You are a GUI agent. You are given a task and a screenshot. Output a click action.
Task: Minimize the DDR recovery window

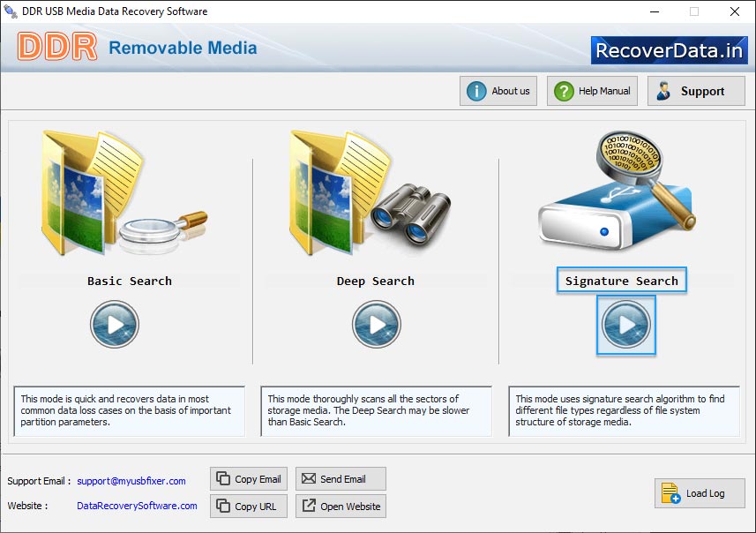coord(655,11)
